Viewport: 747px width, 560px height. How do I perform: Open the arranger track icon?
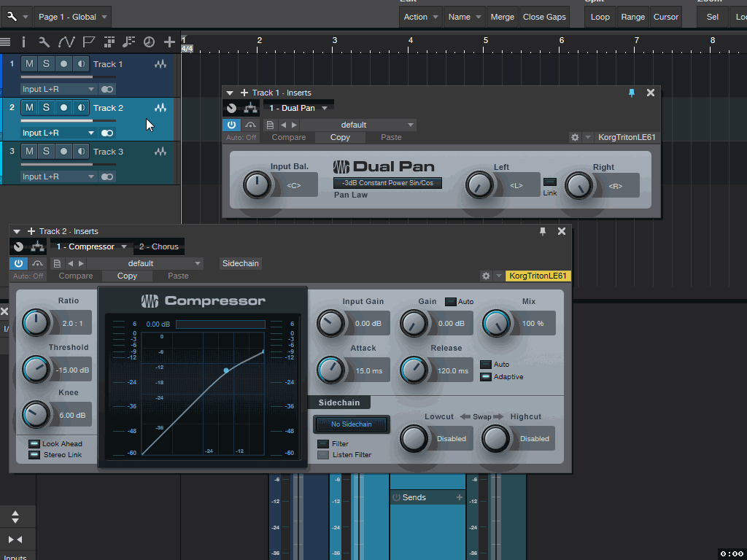pos(109,42)
